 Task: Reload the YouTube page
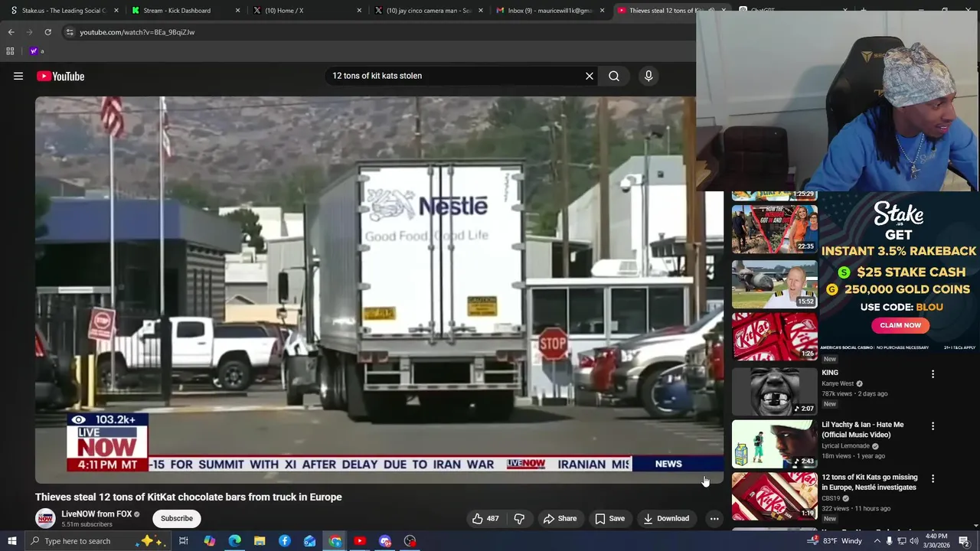click(47, 32)
